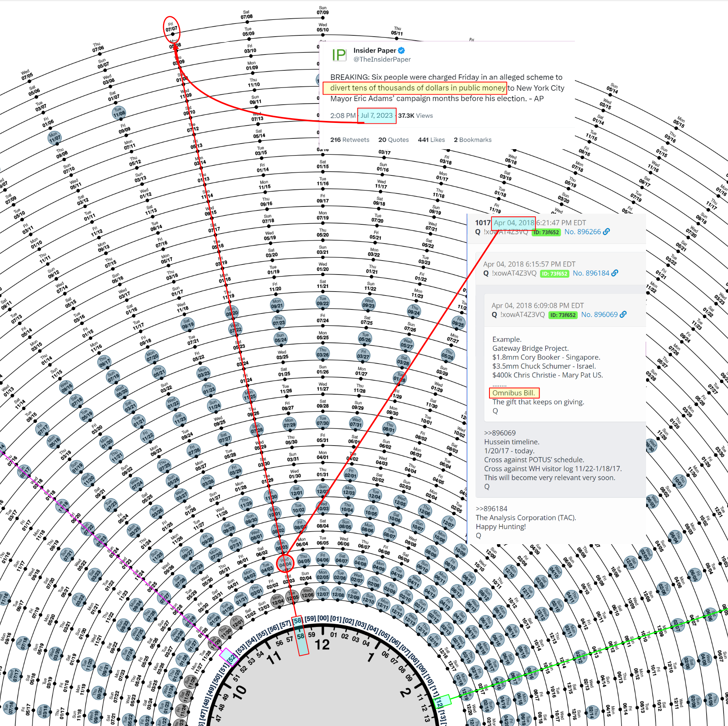Click the Sun 02/04 date label
The height and width of the screenshot is (726, 728).
tap(305, 576)
